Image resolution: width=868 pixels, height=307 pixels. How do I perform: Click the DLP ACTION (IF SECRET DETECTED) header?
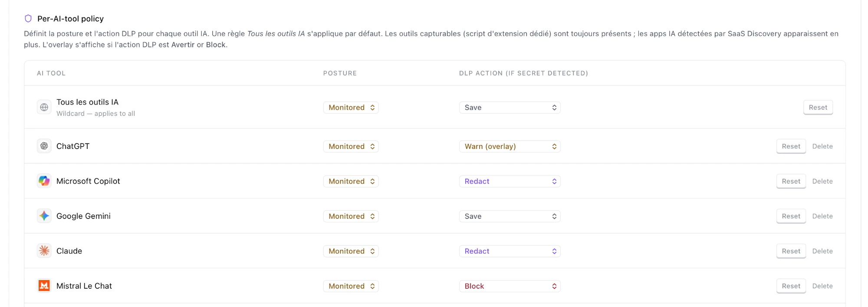tap(523, 73)
